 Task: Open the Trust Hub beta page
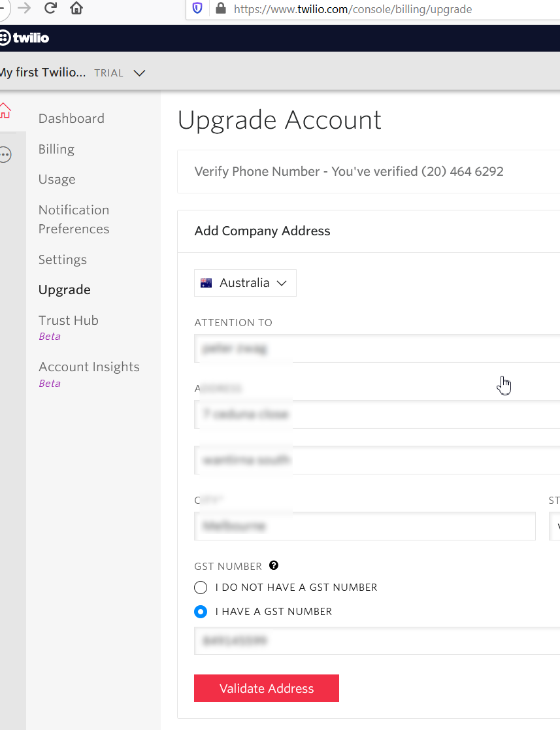(x=68, y=320)
